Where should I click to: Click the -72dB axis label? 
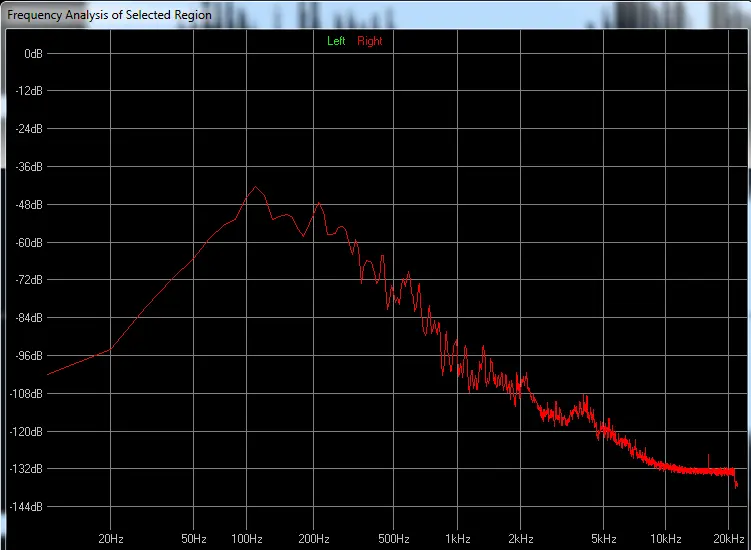pyautogui.click(x=29, y=280)
